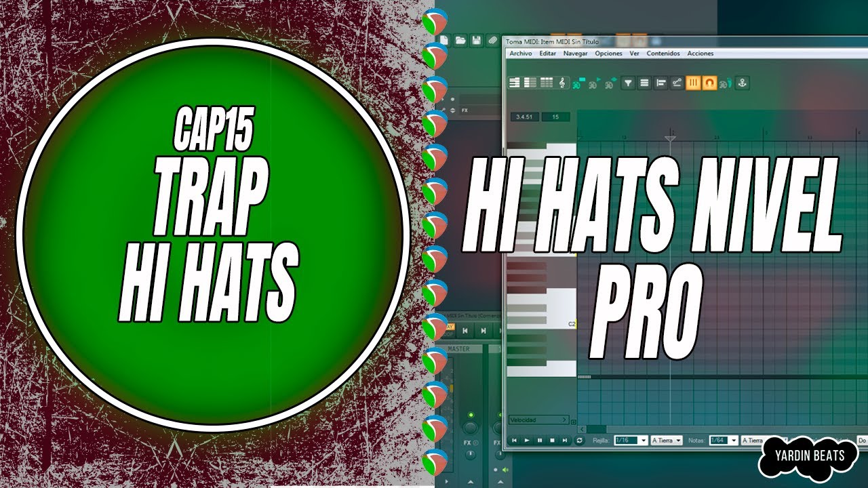
Task: Open the Rejilla 1/16 grid dropdown
Action: pyautogui.click(x=631, y=441)
